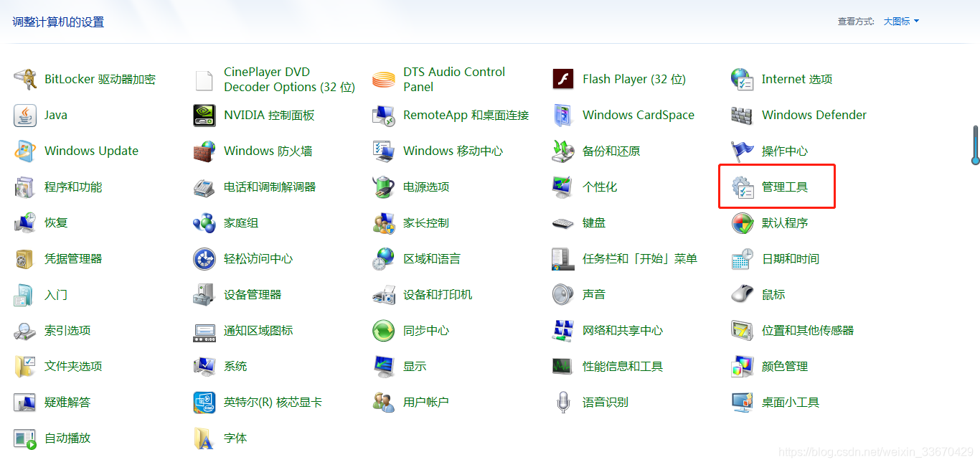Click the 操作中心 flag icon

[x=743, y=151]
